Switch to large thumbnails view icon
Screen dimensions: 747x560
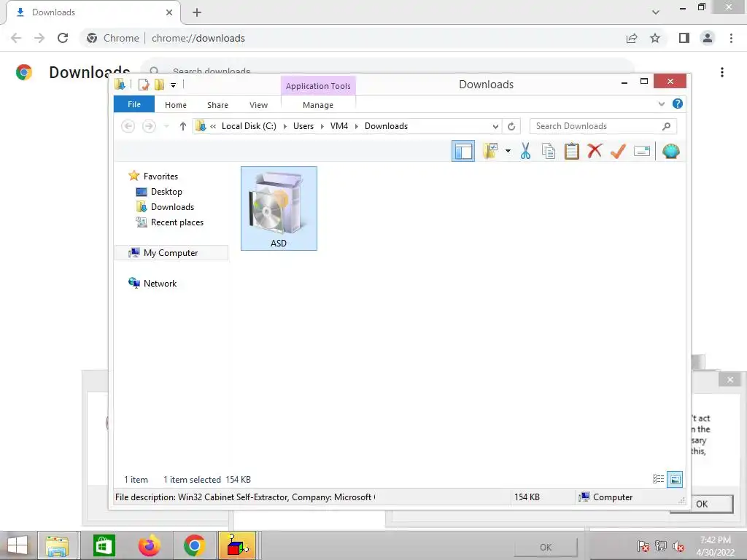tap(675, 479)
